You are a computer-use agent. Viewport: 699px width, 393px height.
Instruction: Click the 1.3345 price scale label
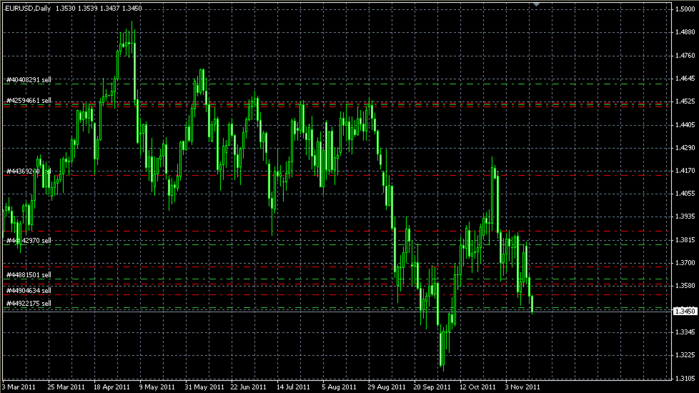click(685, 332)
